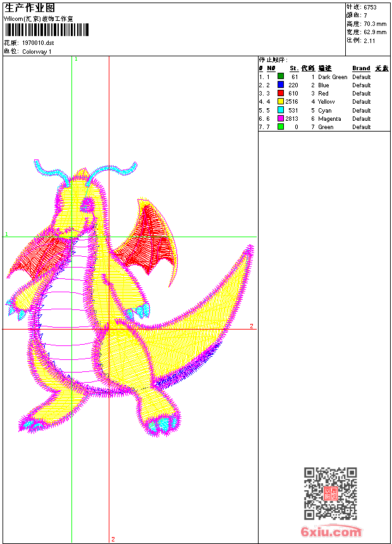Select the Blue description text
Screen dimensions: 392x544
click(323, 85)
